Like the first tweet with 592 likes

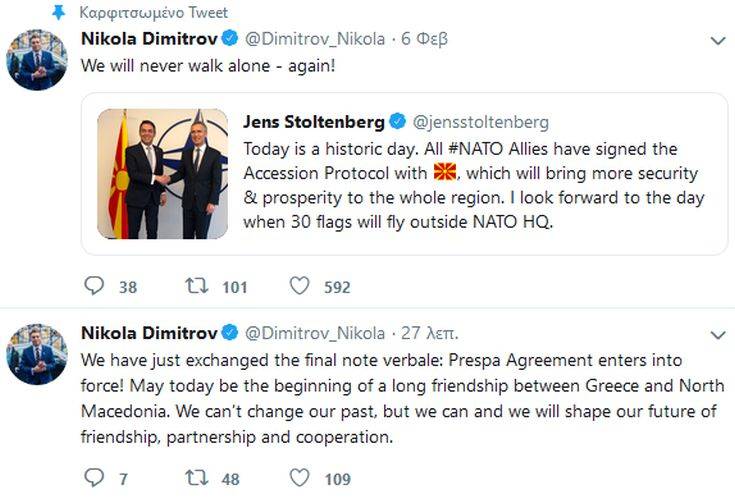point(299,287)
